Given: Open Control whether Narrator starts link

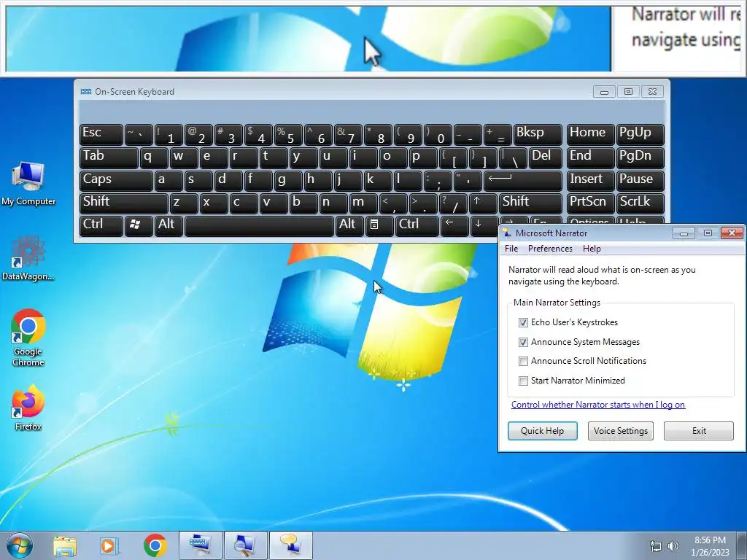Looking at the screenshot, I should tap(598, 405).
